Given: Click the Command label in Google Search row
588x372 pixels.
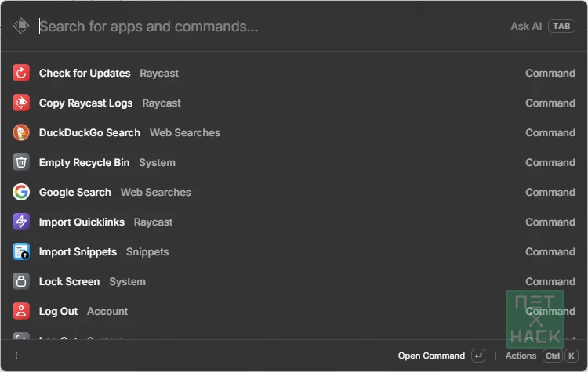Looking at the screenshot, I should click(550, 192).
